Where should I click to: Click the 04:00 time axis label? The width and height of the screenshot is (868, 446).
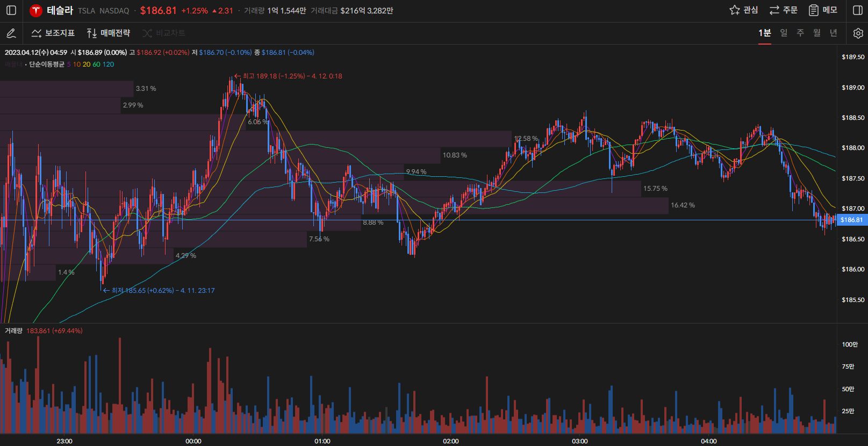pyautogui.click(x=709, y=441)
